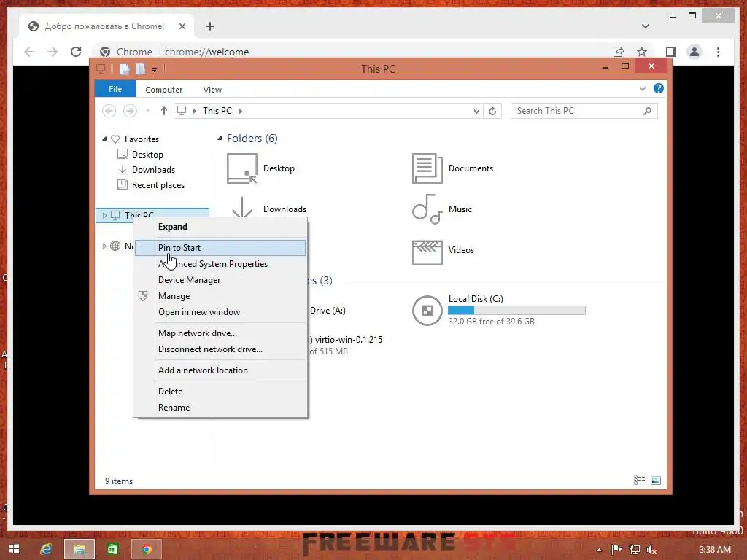Image resolution: width=747 pixels, height=560 pixels.
Task: Open the Windows Start button
Action: click(x=14, y=549)
